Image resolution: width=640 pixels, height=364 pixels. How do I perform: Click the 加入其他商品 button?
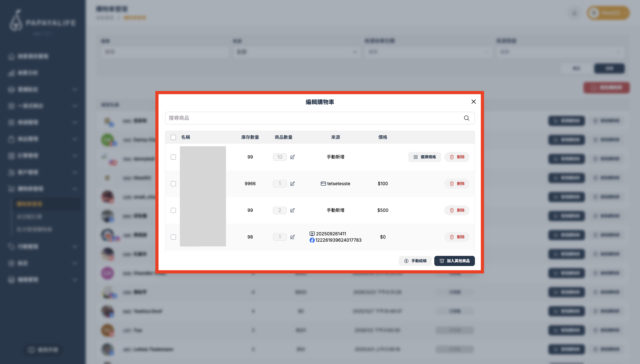(x=454, y=261)
